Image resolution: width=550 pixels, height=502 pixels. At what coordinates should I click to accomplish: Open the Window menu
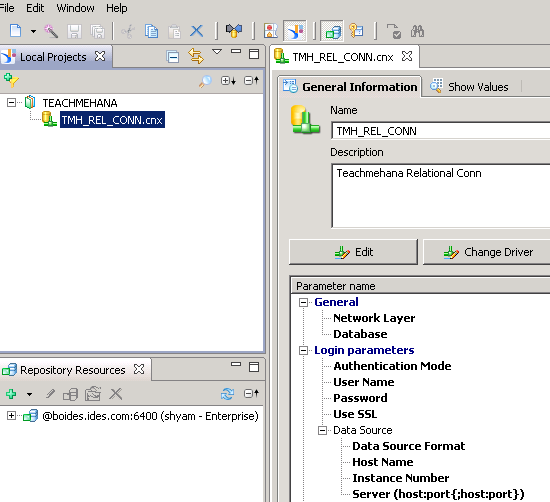(x=75, y=8)
